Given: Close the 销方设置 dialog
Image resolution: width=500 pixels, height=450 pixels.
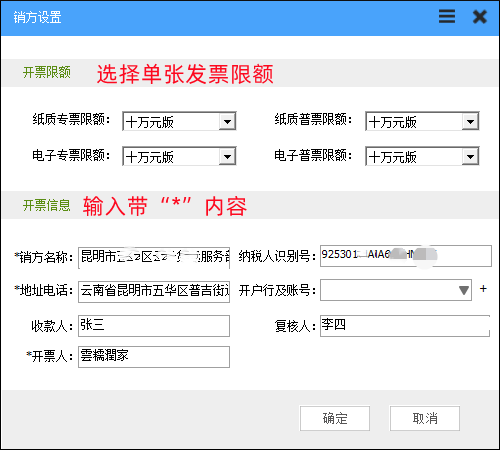Looking at the screenshot, I should tap(480, 17).
